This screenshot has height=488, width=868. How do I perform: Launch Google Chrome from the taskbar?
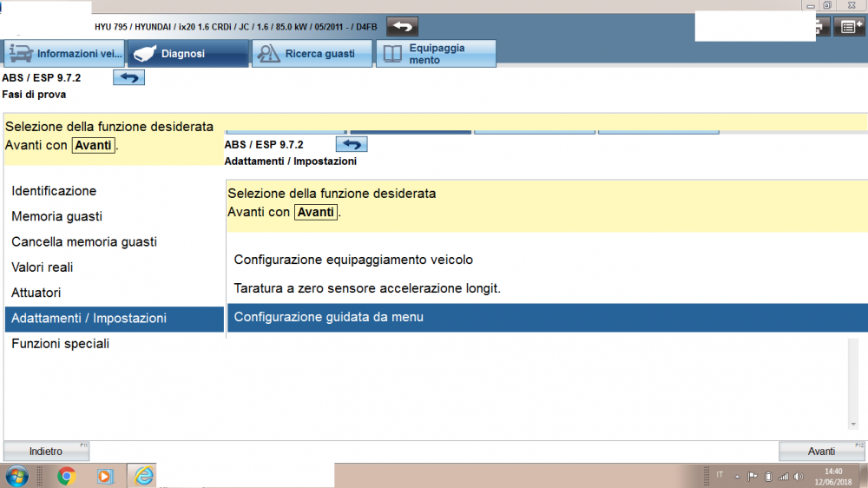(67, 477)
